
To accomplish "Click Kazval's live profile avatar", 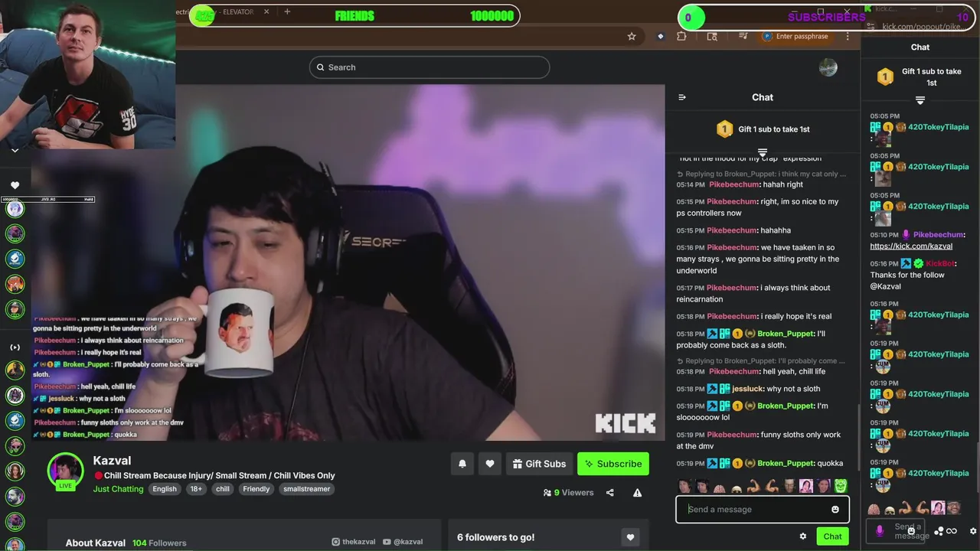I will tap(65, 471).
